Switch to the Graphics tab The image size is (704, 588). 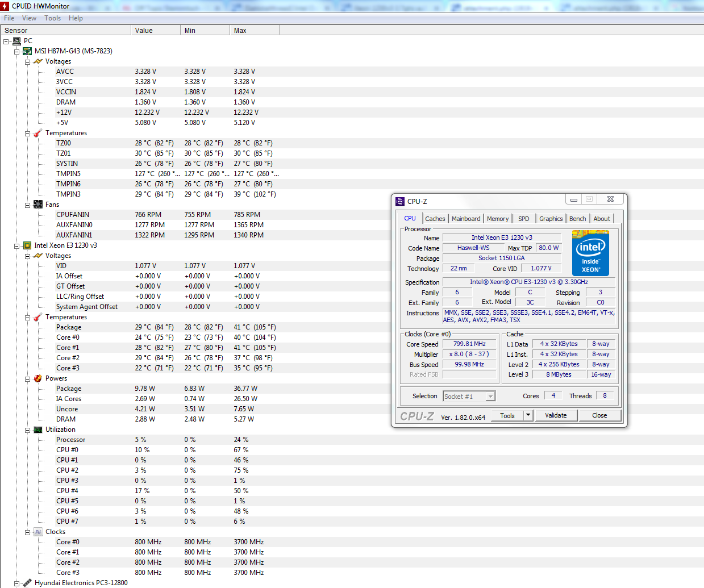[551, 219]
